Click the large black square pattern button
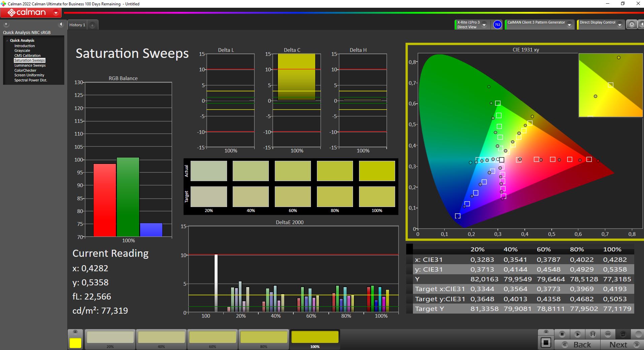Screen dimensions: 644x350 (546, 343)
